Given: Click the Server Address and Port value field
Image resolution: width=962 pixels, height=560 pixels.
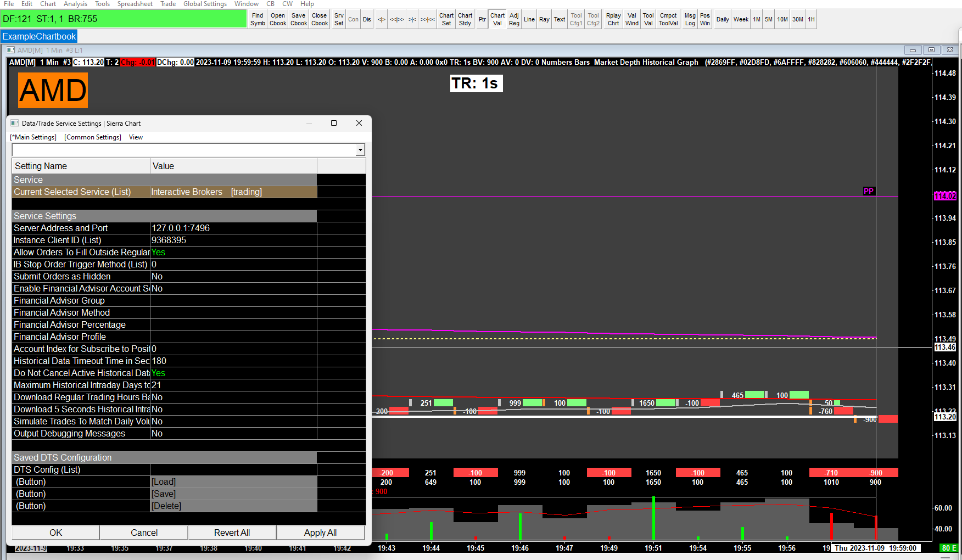Looking at the screenshot, I should [233, 228].
